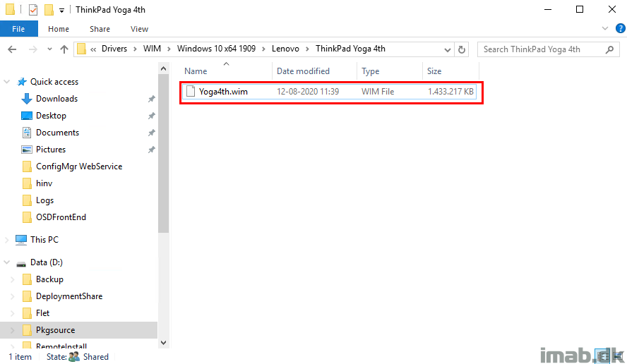Open the ConfigMgr WebService folder
627x364 pixels.
tap(79, 166)
